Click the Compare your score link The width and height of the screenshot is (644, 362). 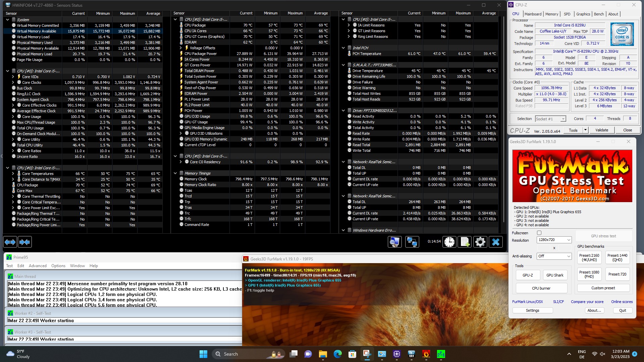[587, 302]
